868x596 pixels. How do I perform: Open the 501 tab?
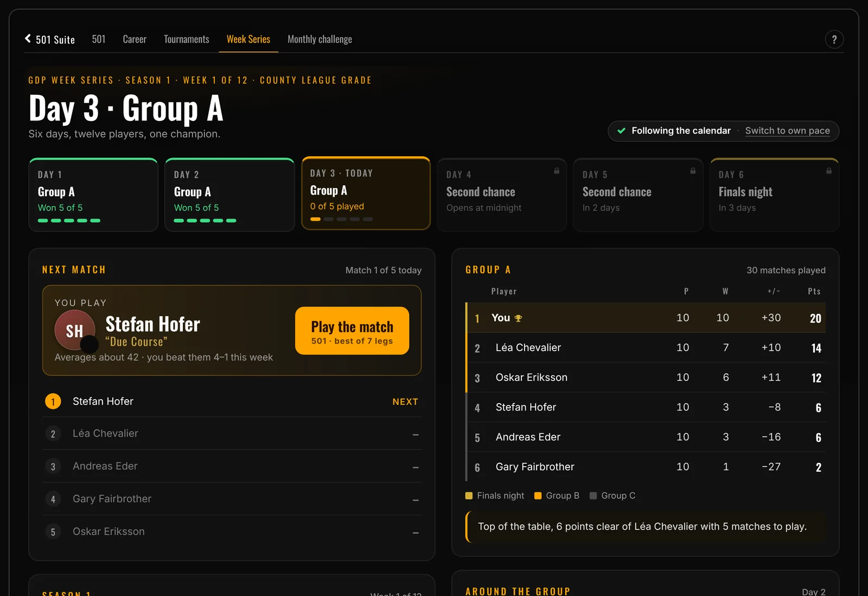coord(99,39)
